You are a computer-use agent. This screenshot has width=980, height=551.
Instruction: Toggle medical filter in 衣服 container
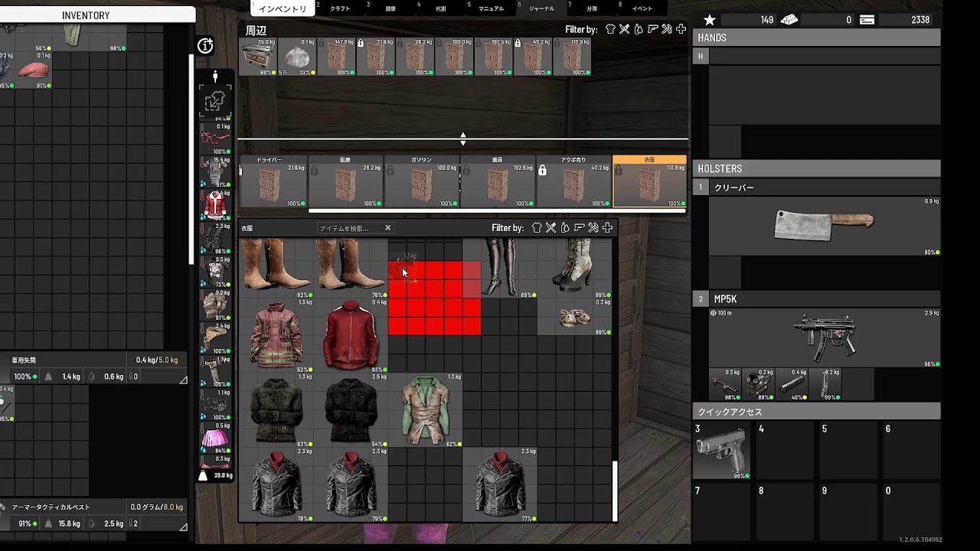[607, 227]
